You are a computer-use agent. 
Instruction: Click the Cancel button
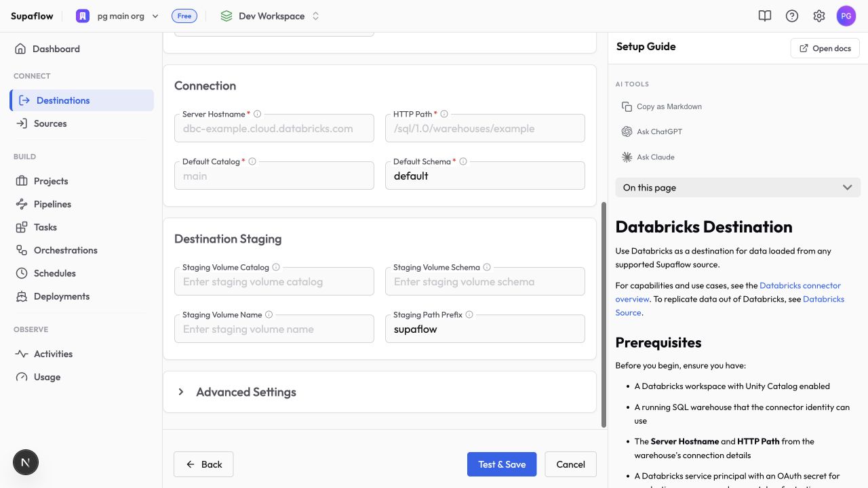click(570, 464)
